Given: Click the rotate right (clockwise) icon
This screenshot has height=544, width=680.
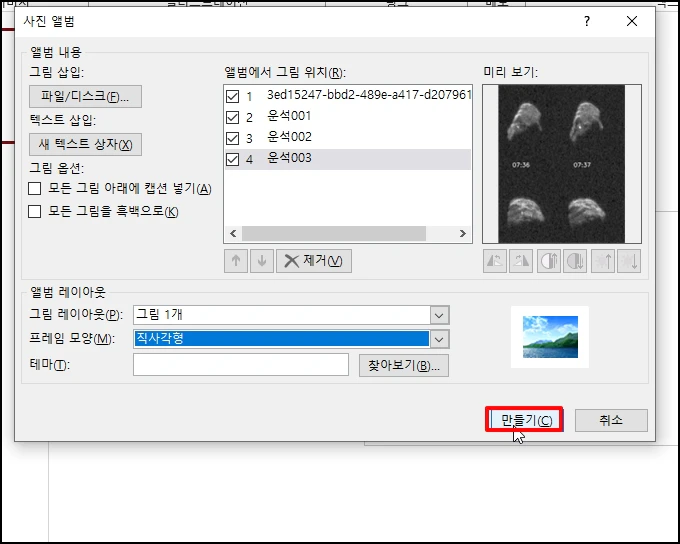Looking at the screenshot, I should 521,261.
